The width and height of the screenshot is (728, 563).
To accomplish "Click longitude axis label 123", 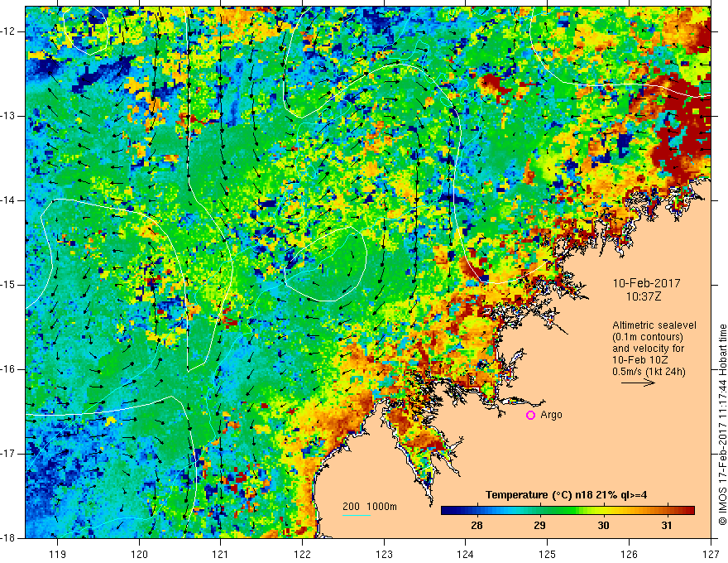I will pyautogui.click(x=384, y=554).
